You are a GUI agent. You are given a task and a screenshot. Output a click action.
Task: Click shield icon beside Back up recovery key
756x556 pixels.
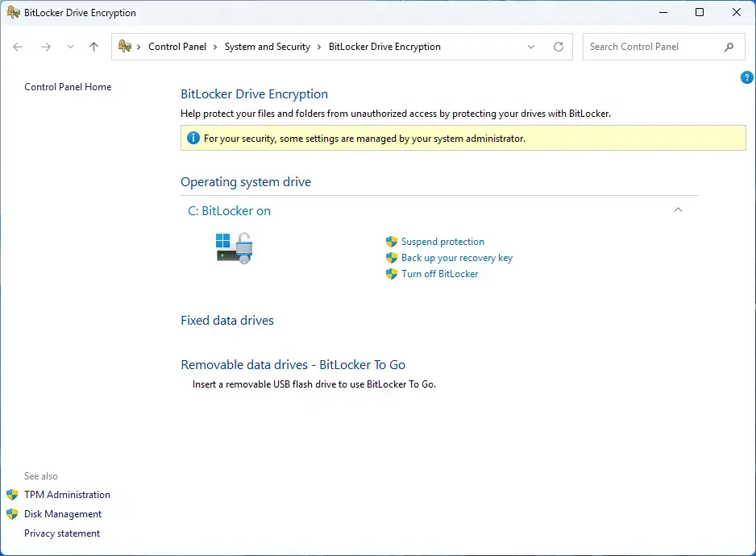(x=392, y=258)
